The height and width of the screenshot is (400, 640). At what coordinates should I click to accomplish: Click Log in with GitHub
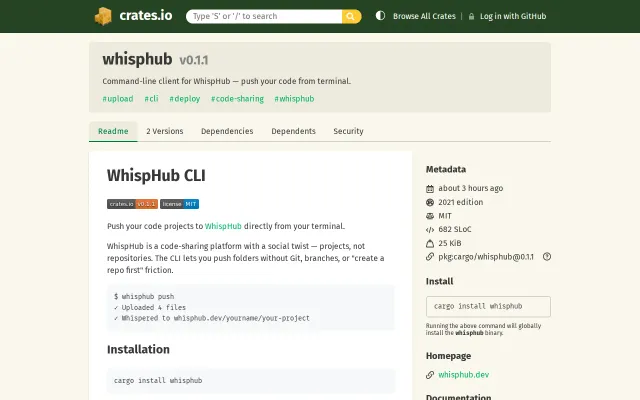point(513,16)
